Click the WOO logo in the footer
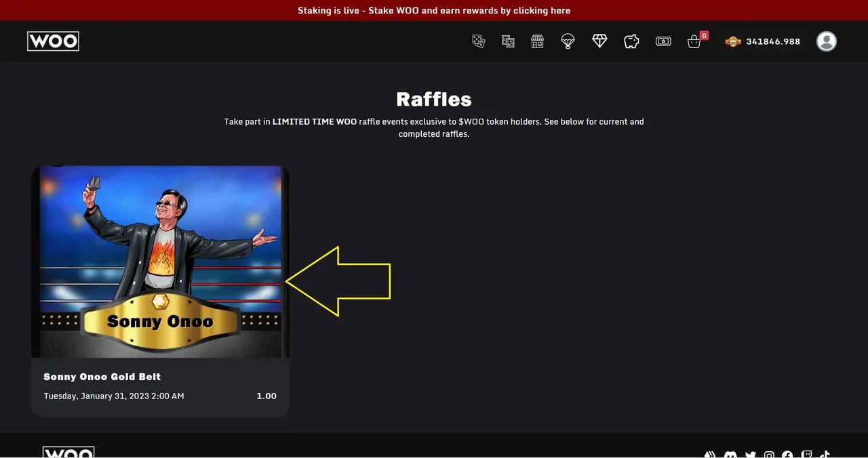The width and height of the screenshot is (868, 458). coord(68,453)
